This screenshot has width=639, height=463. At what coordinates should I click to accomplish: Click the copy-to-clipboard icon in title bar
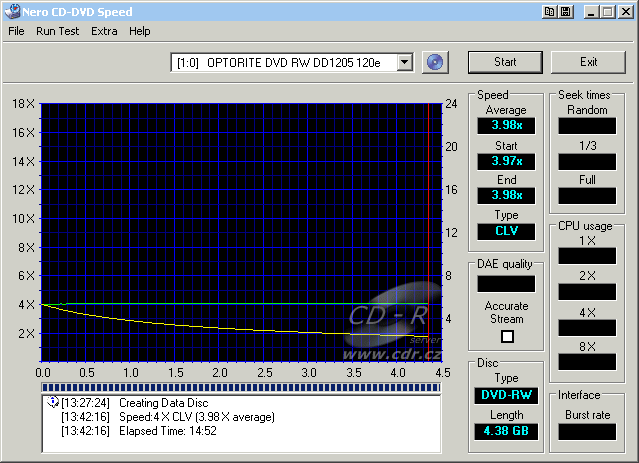(x=549, y=12)
